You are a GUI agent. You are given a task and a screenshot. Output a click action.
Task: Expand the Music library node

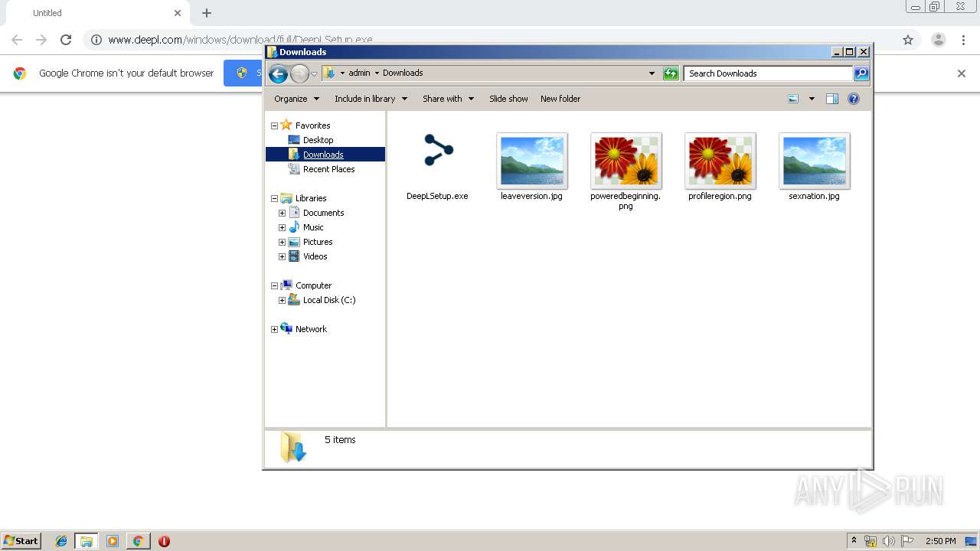click(x=282, y=227)
